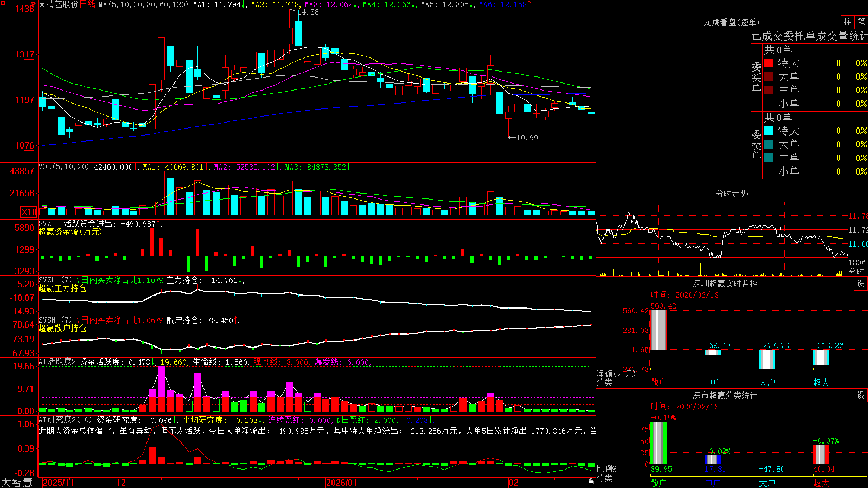Click the 委买单 section label
The image size is (868, 488).
click(756, 76)
